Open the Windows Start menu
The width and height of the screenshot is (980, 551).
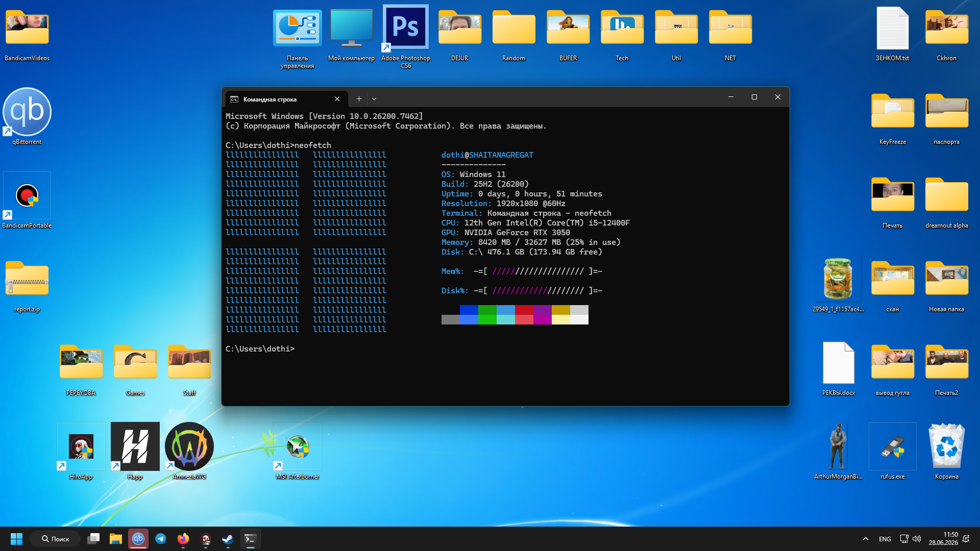click(16, 539)
